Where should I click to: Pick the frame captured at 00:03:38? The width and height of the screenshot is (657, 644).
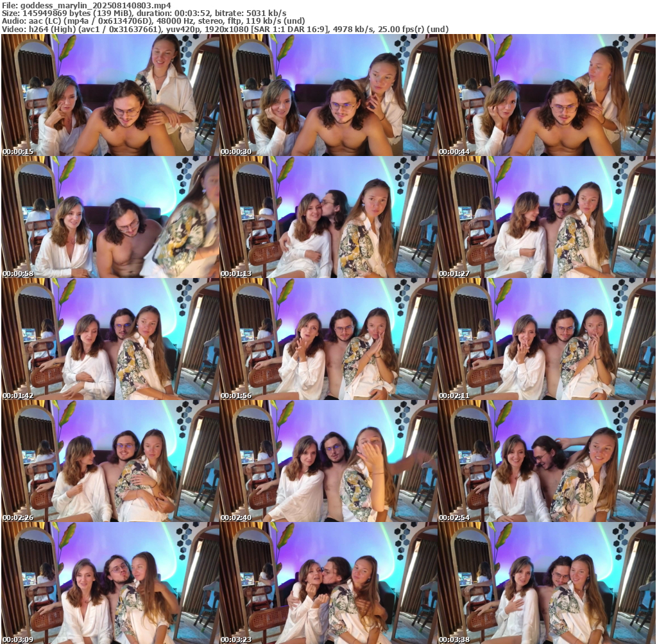coord(547,583)
